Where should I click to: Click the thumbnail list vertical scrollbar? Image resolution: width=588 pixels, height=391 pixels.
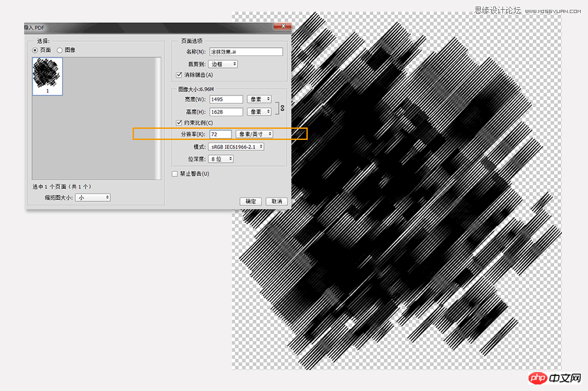[158, 118]
